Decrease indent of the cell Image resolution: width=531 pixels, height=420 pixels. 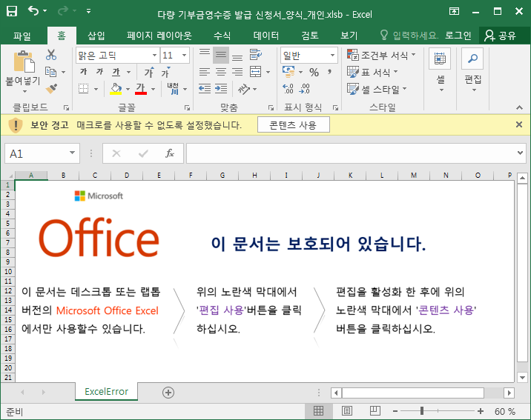205,89
